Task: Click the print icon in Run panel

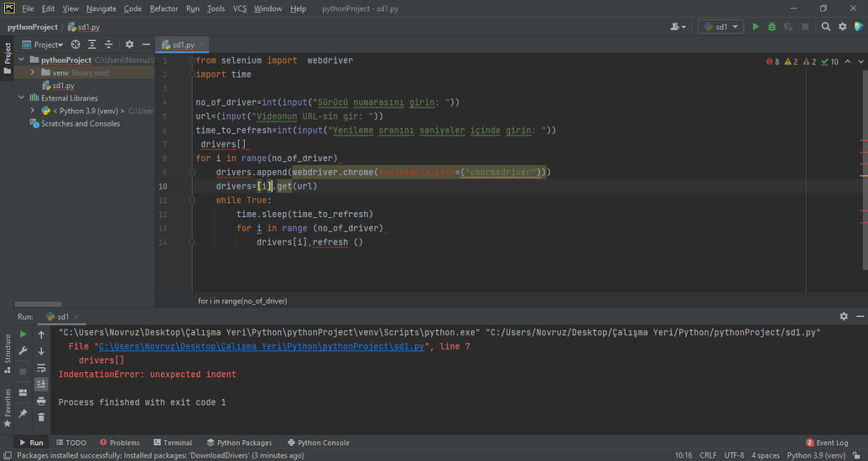Action: 41,400
